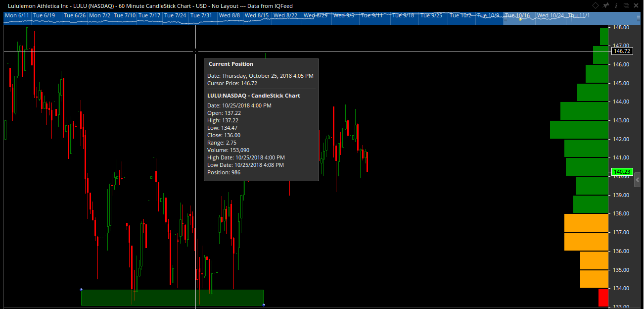Select the Mon 6/11 date on the time axis

17,15
